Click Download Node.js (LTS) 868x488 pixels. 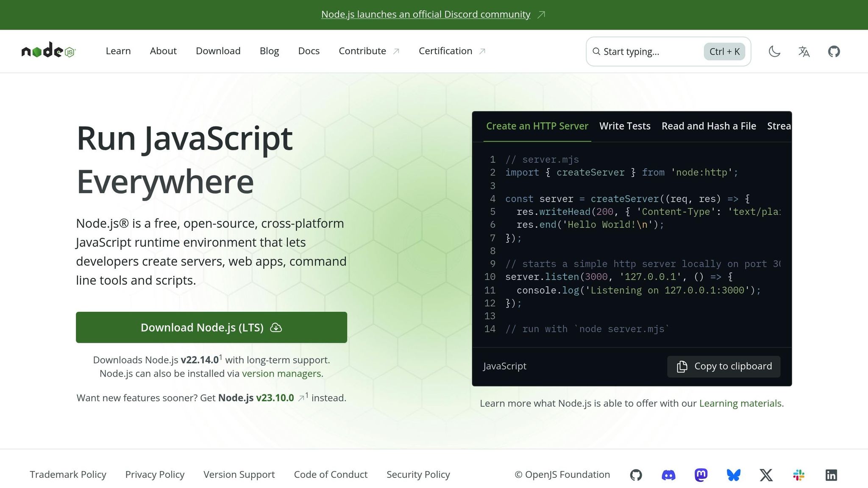point(211,327)
